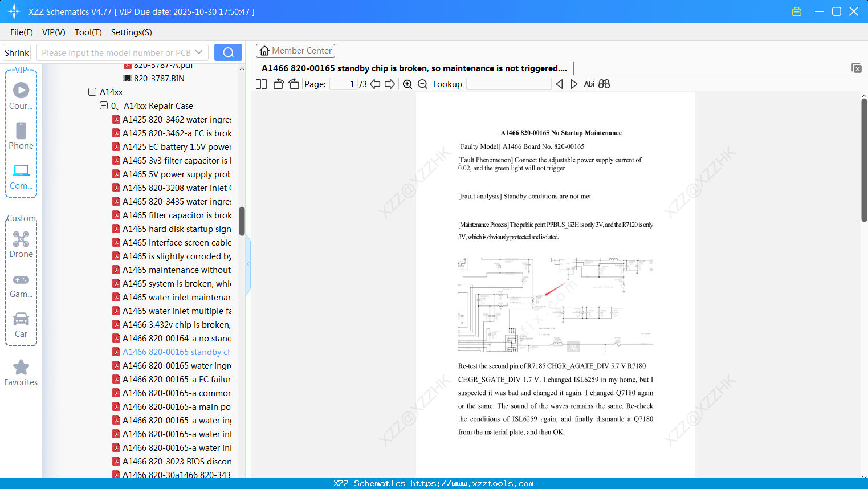Select the Computer category icon
Screen dimensions: 868x489
(21, 176)
